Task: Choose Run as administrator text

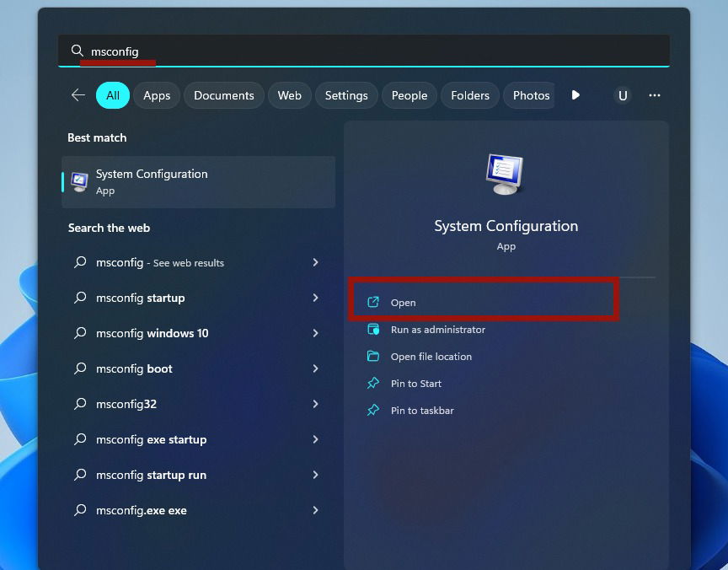Action: 438,330
